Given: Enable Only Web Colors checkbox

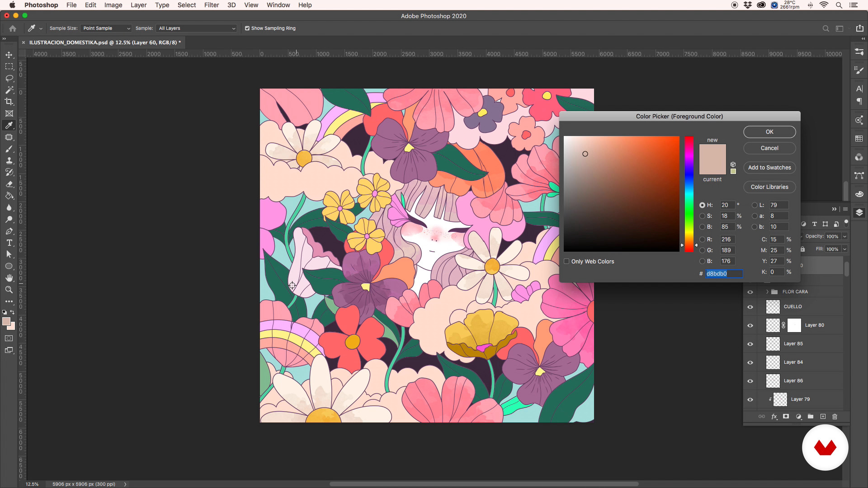Looking at the screenshot, I should (566, 261).
